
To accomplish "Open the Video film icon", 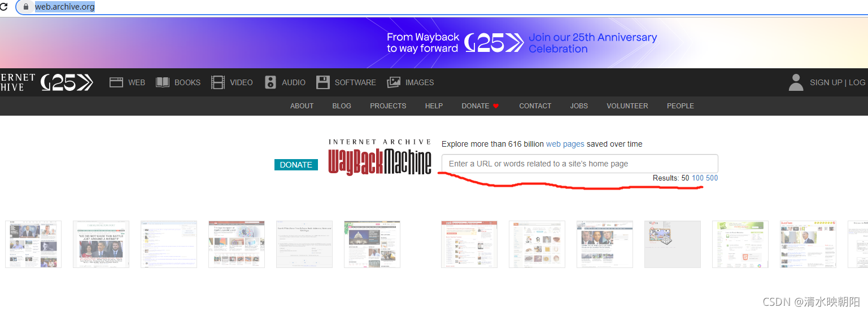I will coord(218,82).
